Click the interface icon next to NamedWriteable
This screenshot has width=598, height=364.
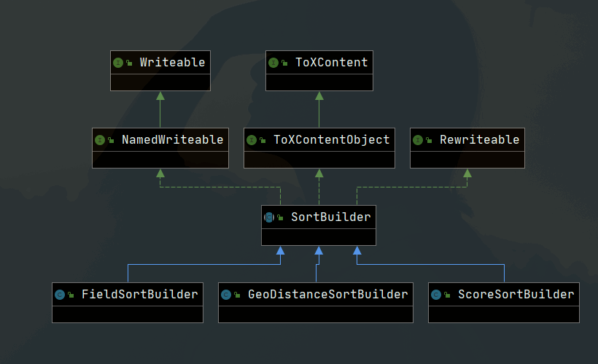click(x=100, y=140)
